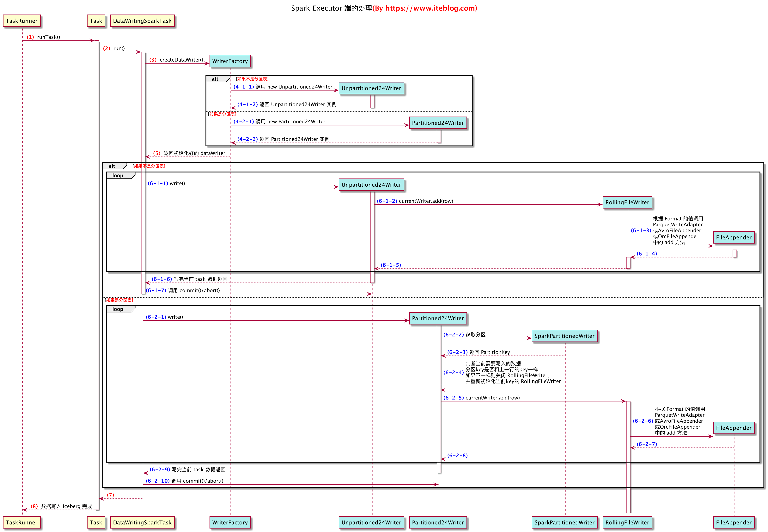Click the Unpartitioned24Writer box created by message 4-1-1
The image size is (768, 532).
[x=371, y=88]
